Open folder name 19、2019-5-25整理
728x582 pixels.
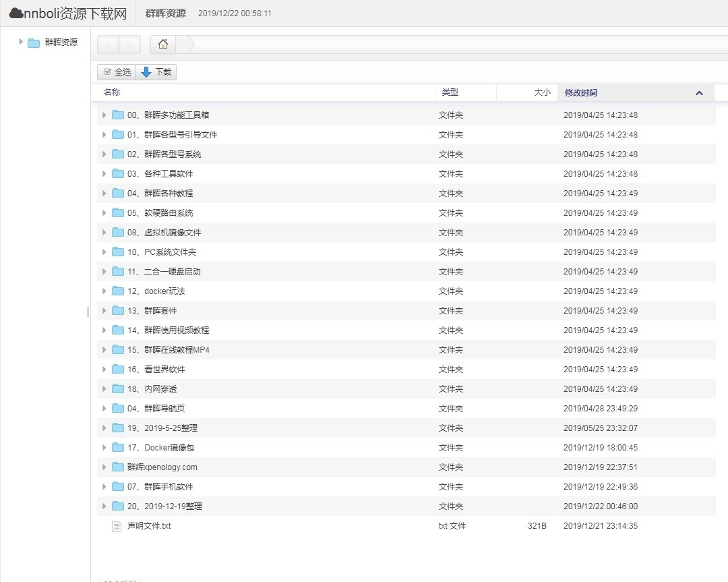[162, 428]
